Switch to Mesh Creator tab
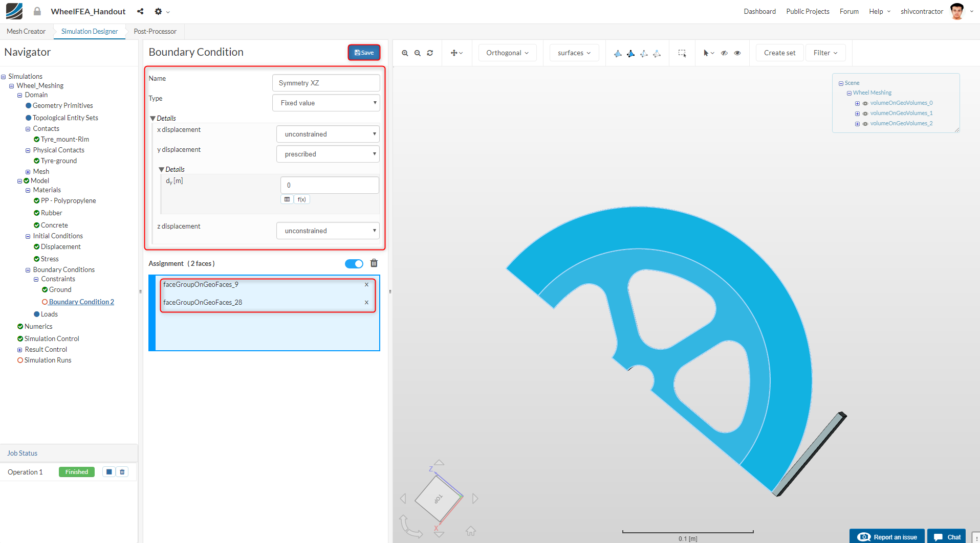This screenshot has height=543, width=980. pyautogui.click(x=26, y=31)
